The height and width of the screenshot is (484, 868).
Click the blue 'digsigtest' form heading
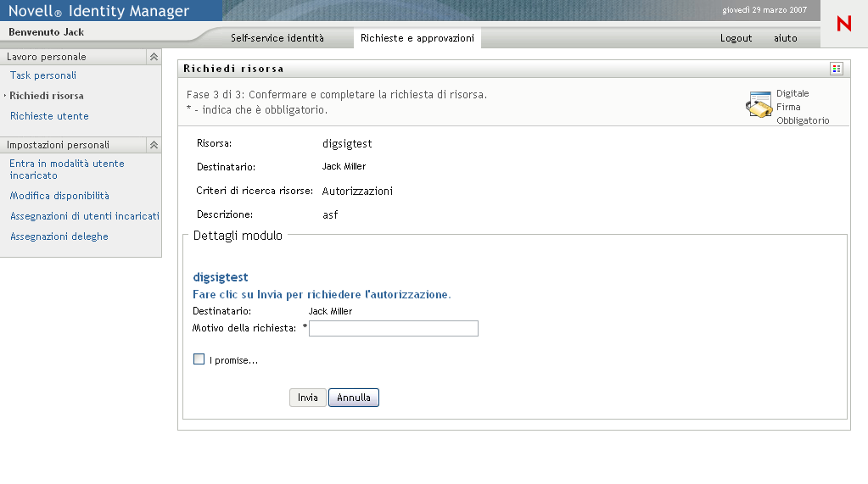221,277
